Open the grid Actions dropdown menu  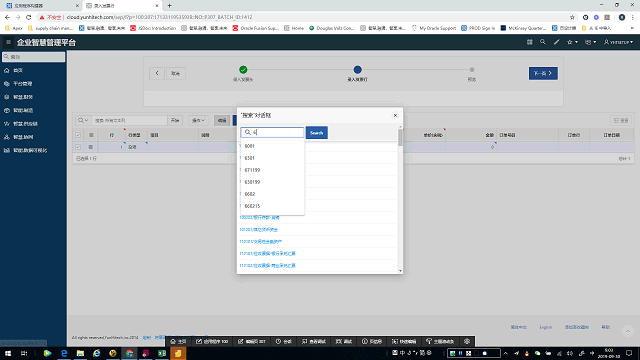pyautogui.click(x=198, y=120)
